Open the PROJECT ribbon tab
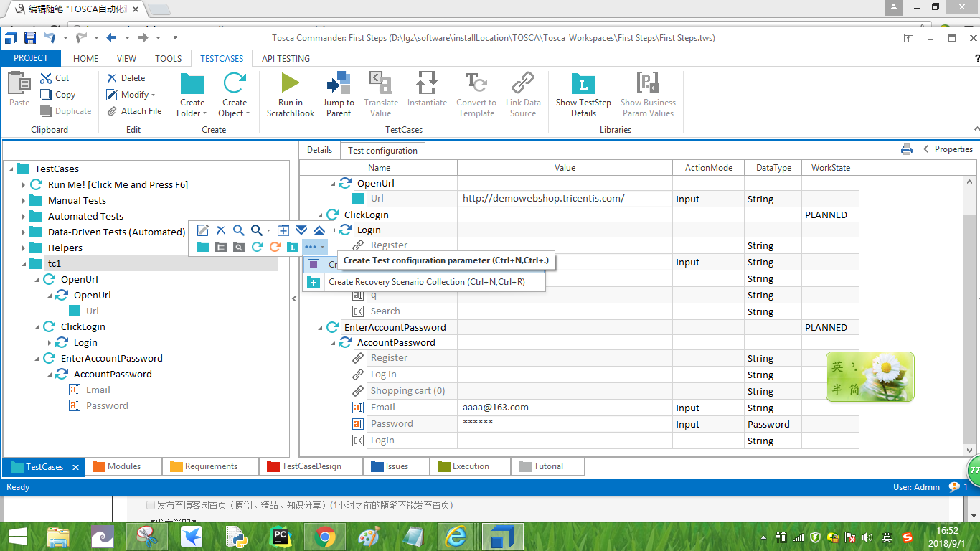980x551 pixels. (x=31, y=58)
